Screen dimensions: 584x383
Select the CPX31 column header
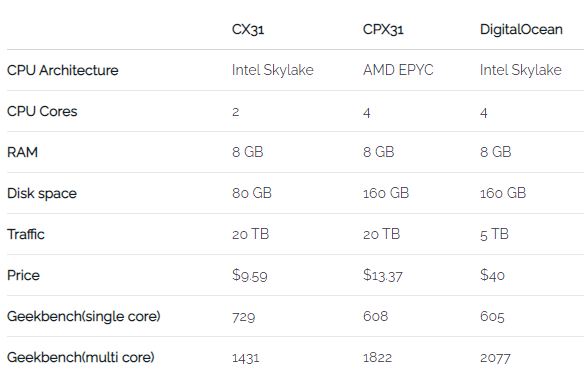pyautogui.click(x=383, y=29)
